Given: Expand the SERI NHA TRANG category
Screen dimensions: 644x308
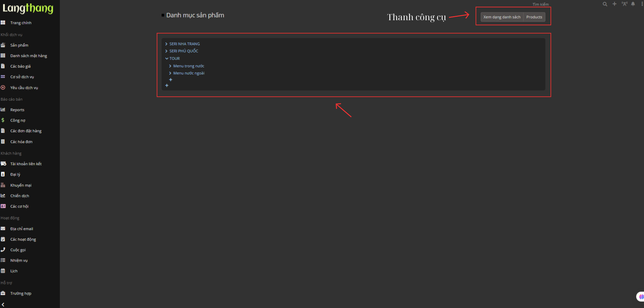Looking at the screenshot, I should 166,44.
